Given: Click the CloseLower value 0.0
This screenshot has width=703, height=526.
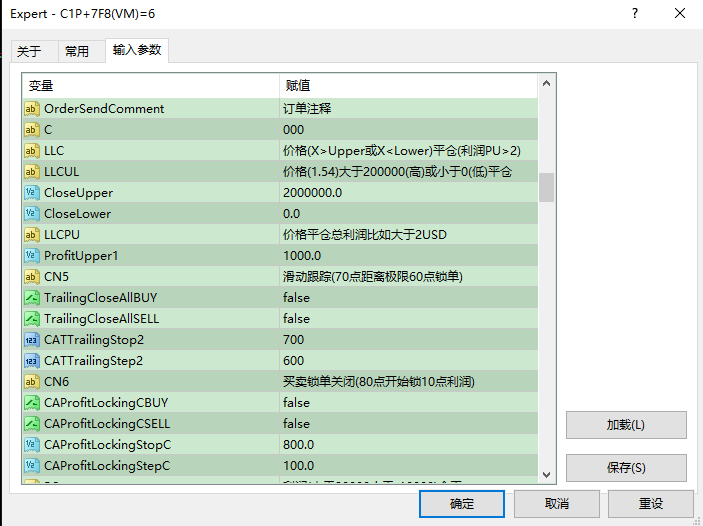Looking at the screenshot, I should [291, 213].
